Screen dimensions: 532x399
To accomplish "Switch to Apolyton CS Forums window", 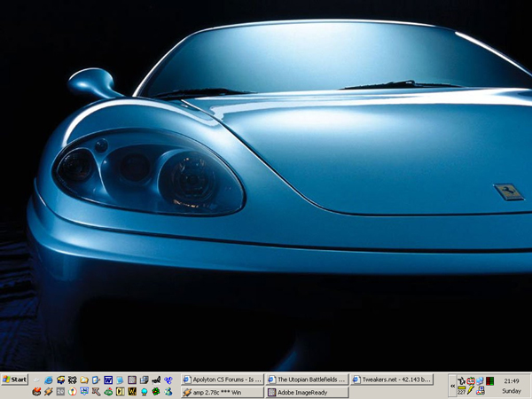I will (222, 379).
